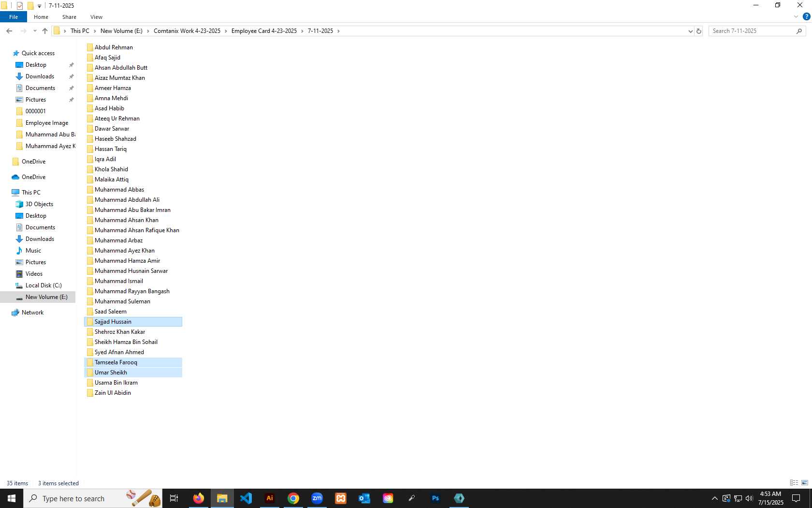The width and height of the screenshot is (812, 508).
Task: Open Zoom from the taskbar
Action: pos(317,498)
